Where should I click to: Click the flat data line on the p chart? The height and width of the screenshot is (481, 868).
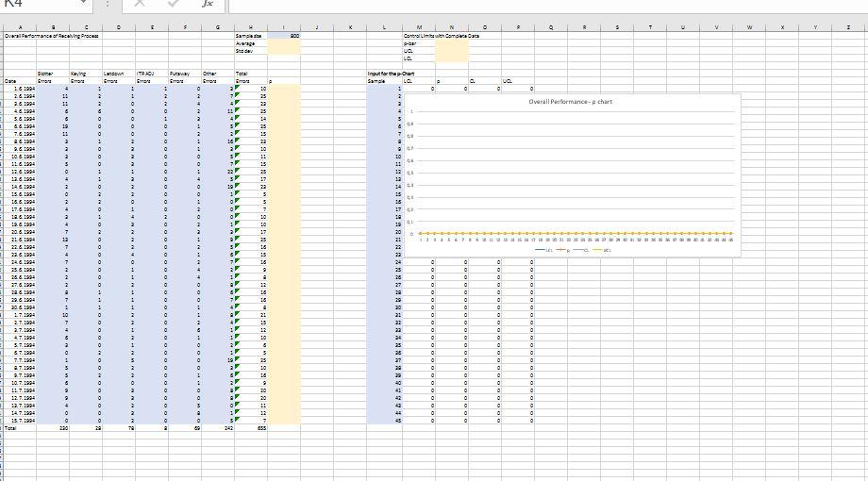coord(576,234)
